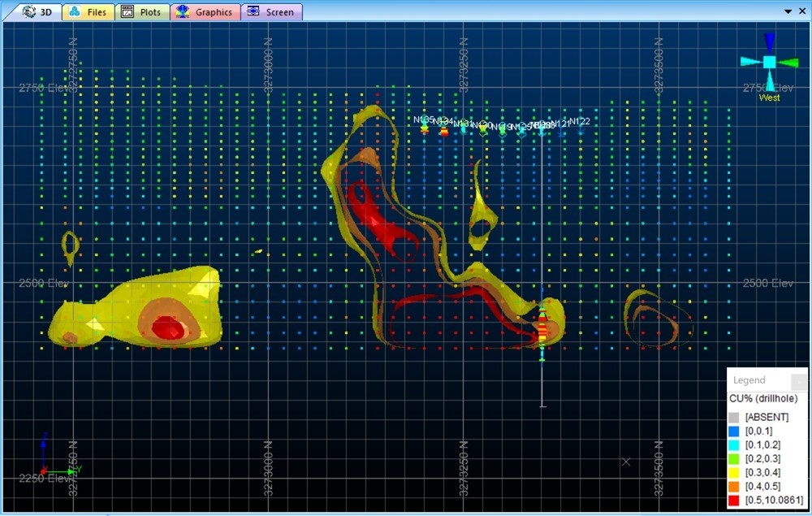Open the Plots tab
The width and height of the screenshot is (812, 516).
click(x=142, y=12)
